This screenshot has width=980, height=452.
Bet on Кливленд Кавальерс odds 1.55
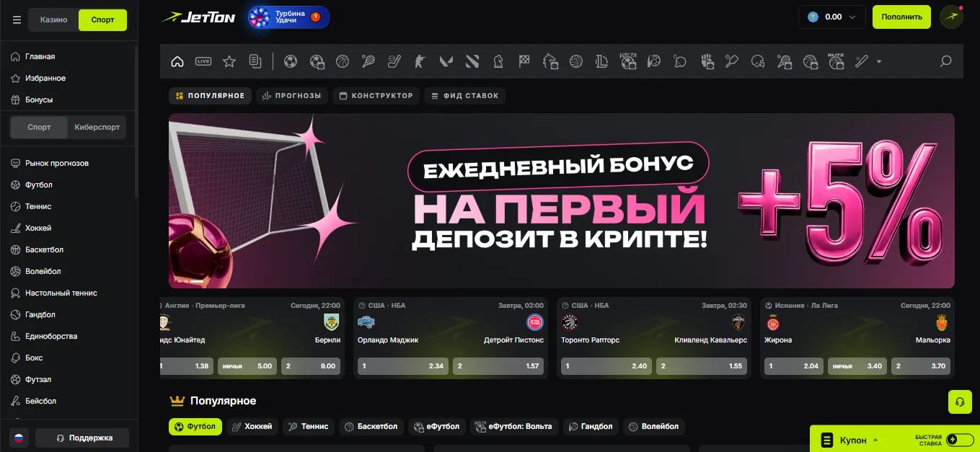tap(702, 366)
